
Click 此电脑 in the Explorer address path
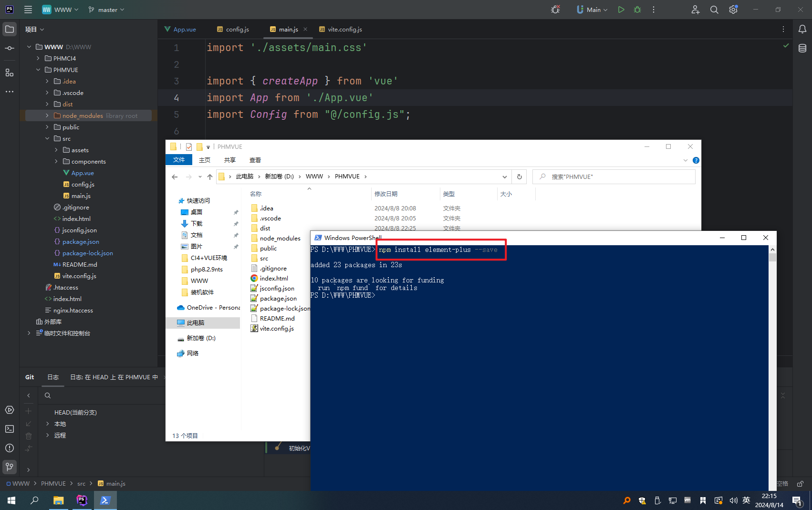[x=245, y=177]
